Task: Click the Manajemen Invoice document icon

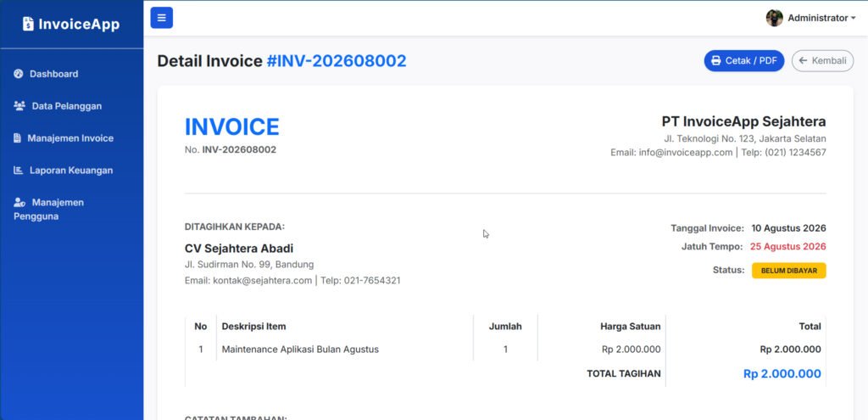Action: pos(18,138)
